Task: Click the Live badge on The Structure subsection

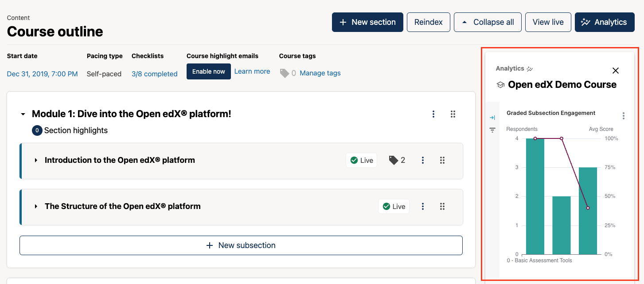Action: (x=394, y=206)
